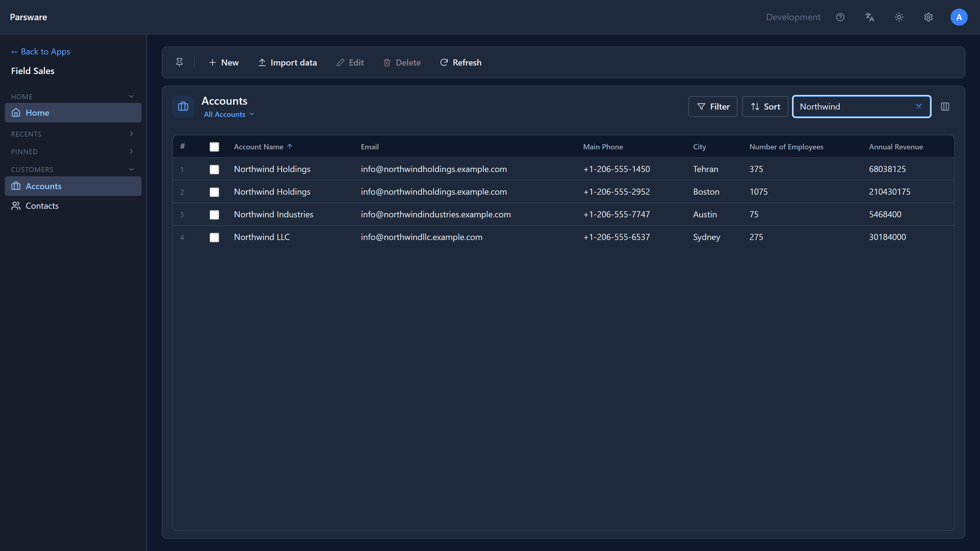
Task: Click the +1-206-555-1450 phone cell
Action: click(x=616, y=169)
